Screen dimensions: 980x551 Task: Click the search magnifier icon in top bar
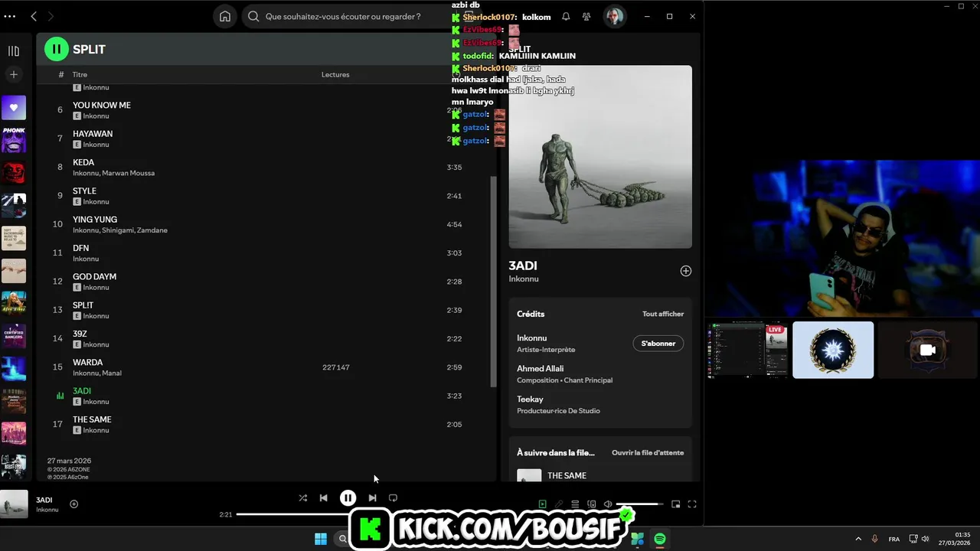click(253, 16)
